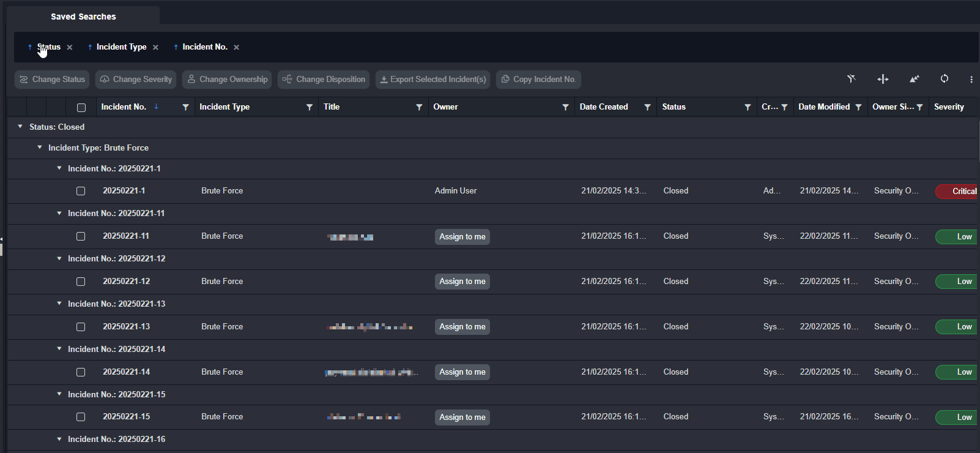Click the auto-fit column width icon
Screen dimensions: 980x453
[883, 79]
